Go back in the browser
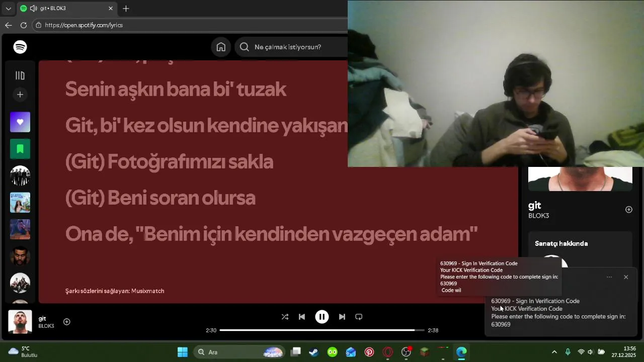This screenshot has width=644, height=362. 9,25
